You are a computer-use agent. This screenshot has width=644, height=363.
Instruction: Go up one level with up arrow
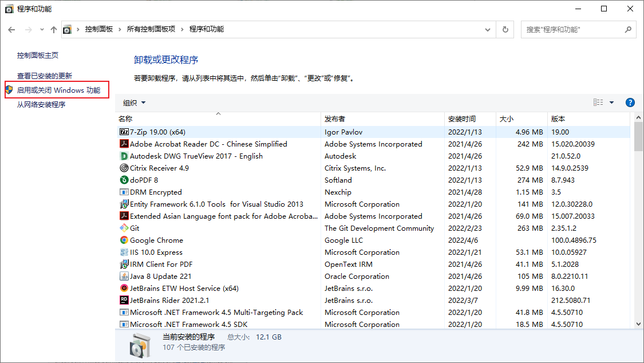tap(54, 30)
